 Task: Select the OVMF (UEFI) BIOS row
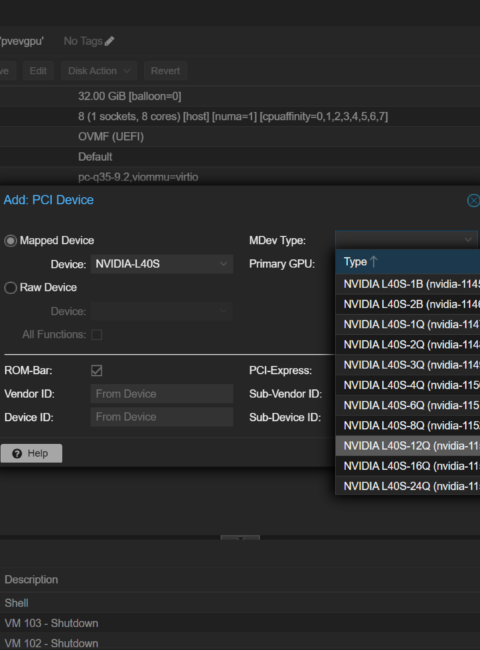(x=240, y=137)
